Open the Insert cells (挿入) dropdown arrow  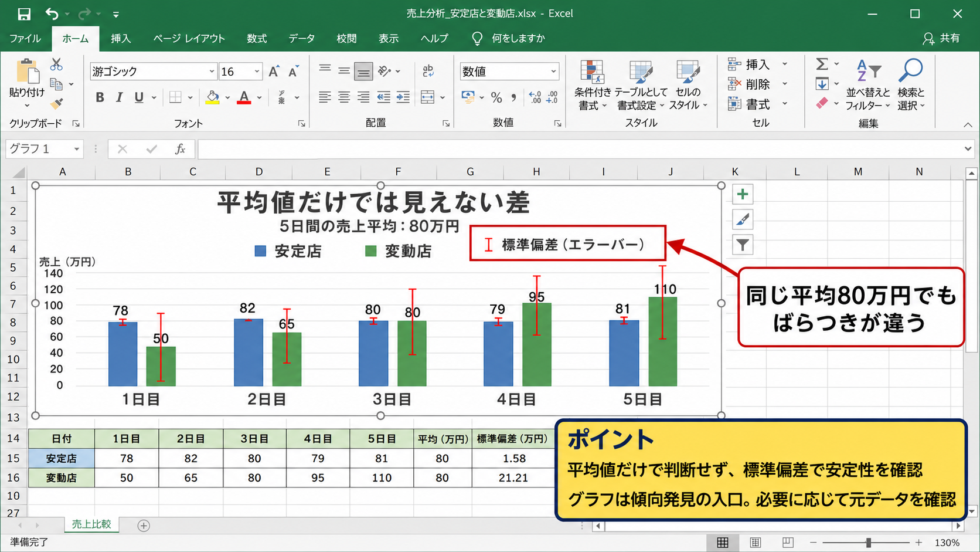(785, 64)
